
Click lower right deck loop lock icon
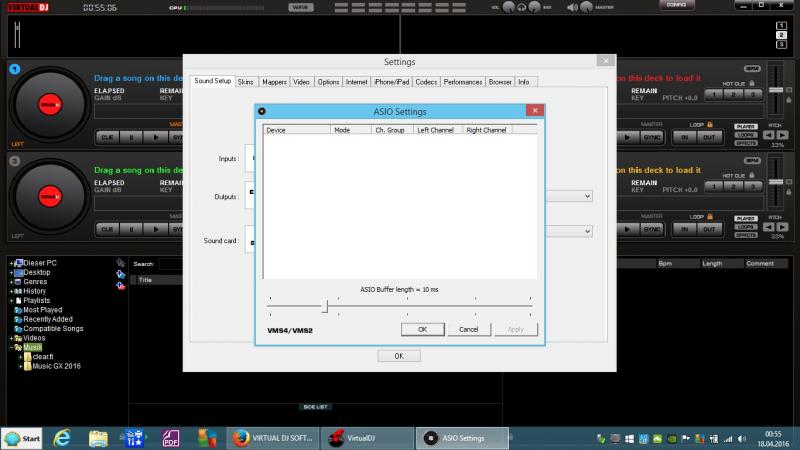(710, 216)
